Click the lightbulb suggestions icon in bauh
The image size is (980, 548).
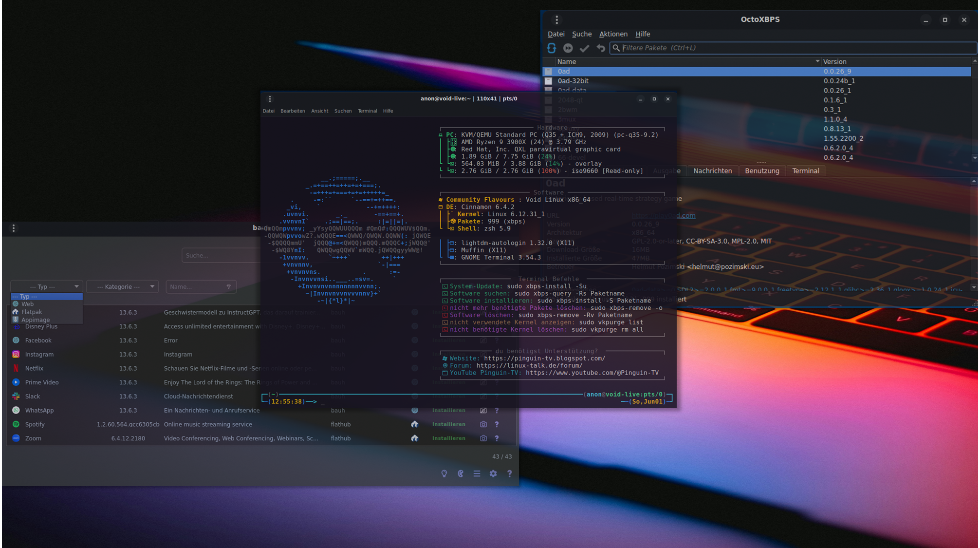[444, 473]
